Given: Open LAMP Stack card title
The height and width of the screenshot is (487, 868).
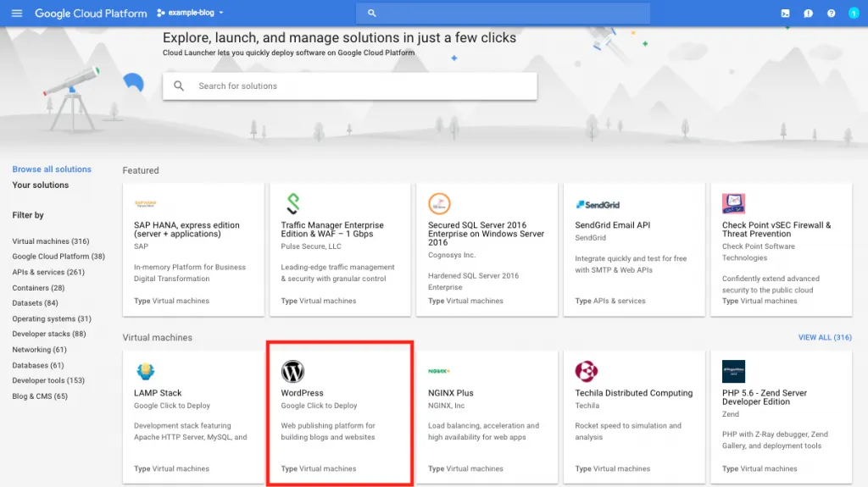Looking at the screenshot, I should click(x=158, y=393).
